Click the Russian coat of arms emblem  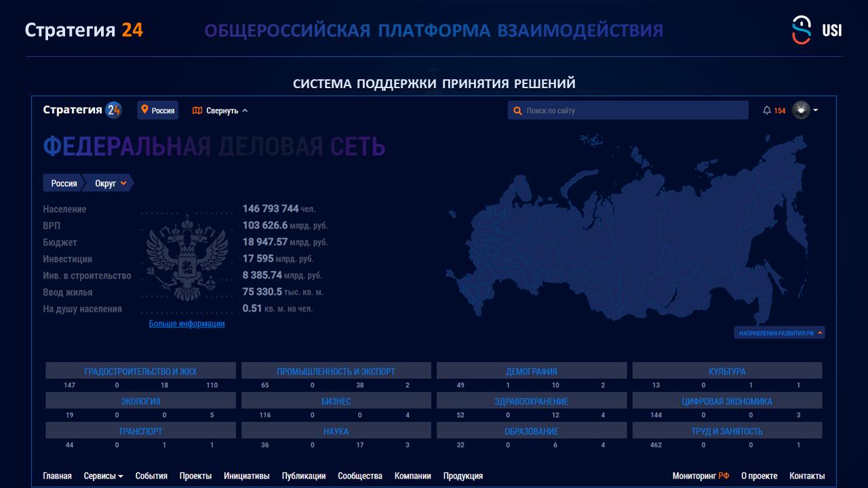(x=186, y=261)
